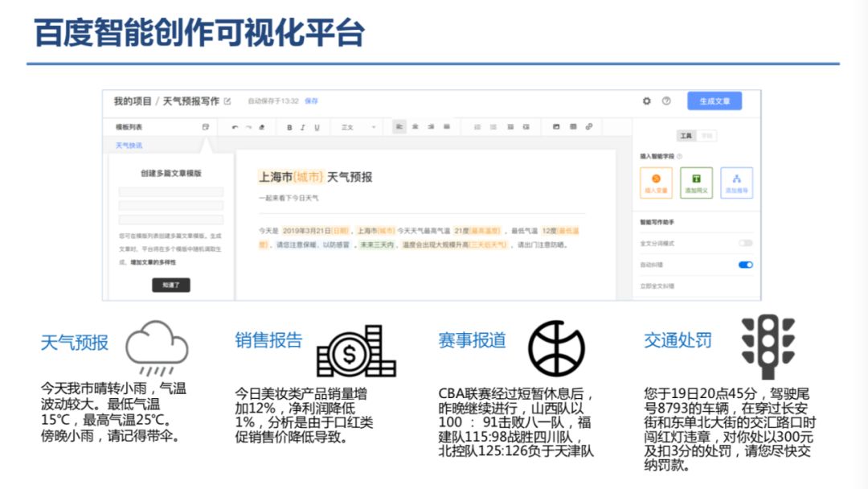Click the 插入变量 insert variable button

click(x=656, y=183)
